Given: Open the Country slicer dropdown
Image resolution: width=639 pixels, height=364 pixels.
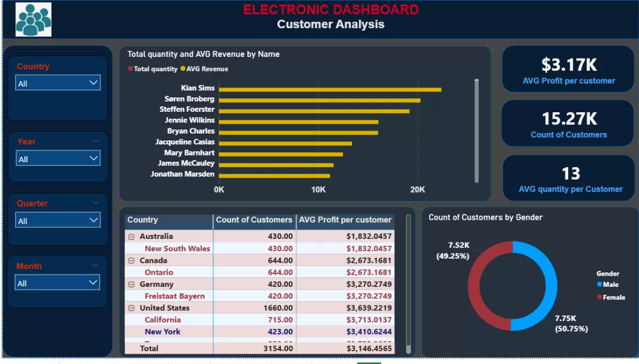Looking at the screenshot, I should pos(58,83).
